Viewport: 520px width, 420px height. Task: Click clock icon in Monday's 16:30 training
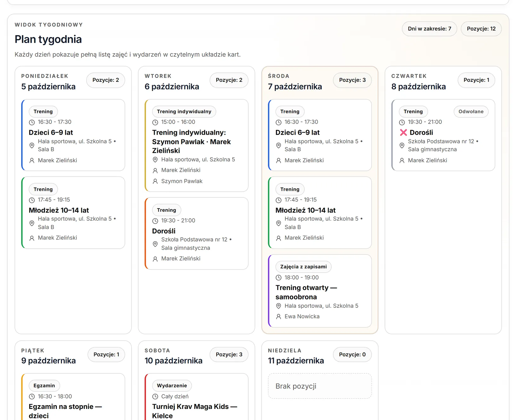(x=32, y=122)
